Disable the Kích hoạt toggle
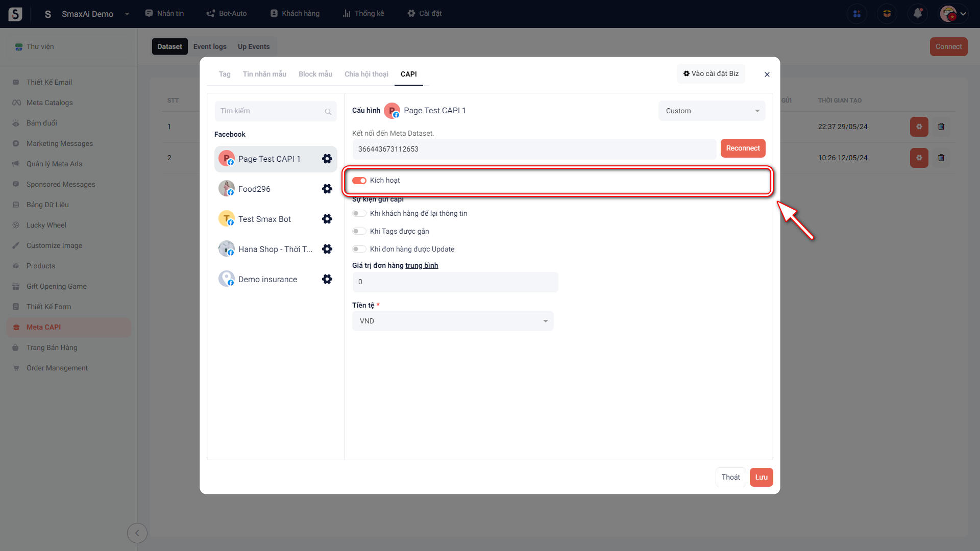Screen dimensions: 980x551 (359, 181)
